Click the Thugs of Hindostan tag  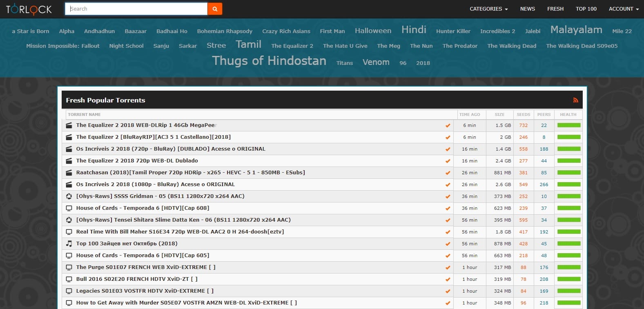[x=269, y=61]
